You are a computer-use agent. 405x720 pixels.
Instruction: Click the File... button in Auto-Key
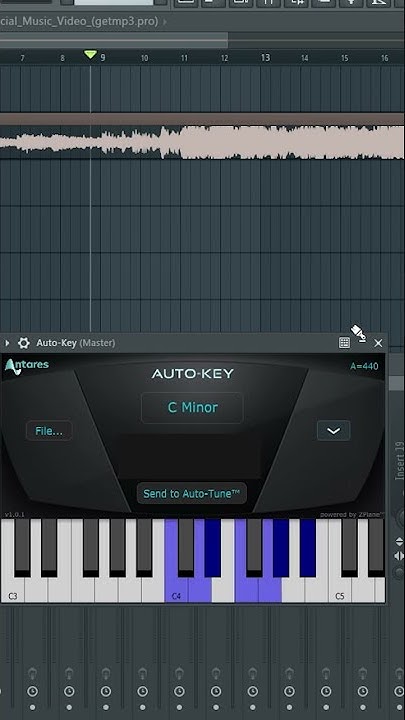pyautogui.click(x=49, y=431)
